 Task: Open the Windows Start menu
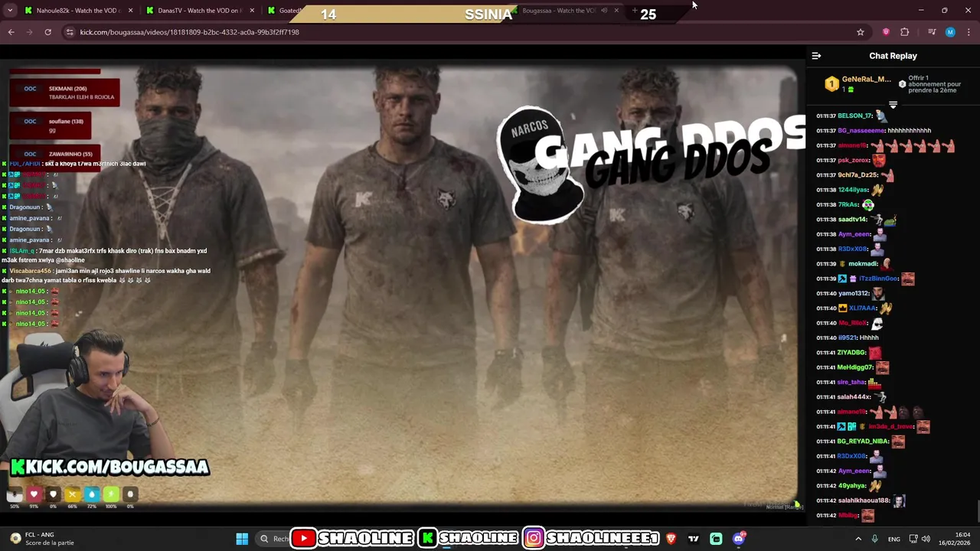[x=242, y=539]
